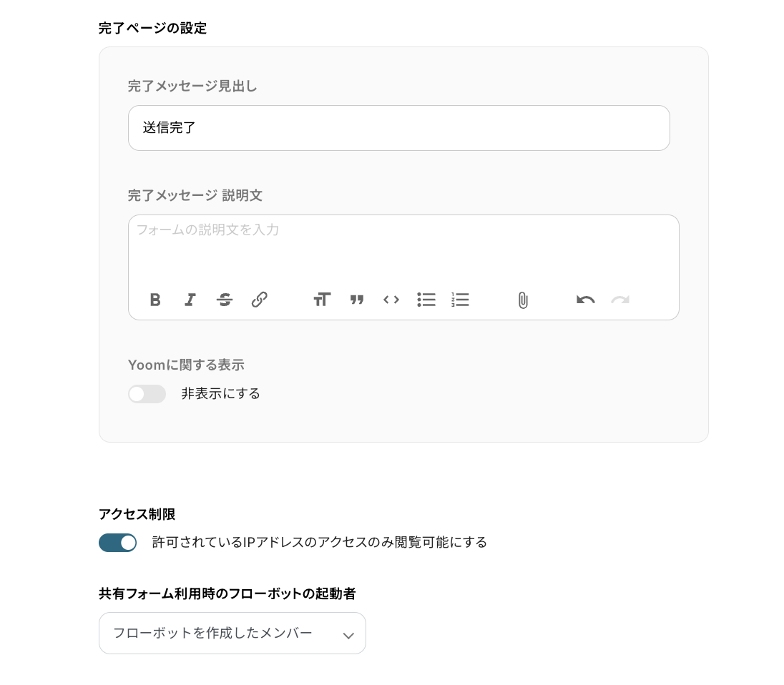784x685 pixels.
Task: Redo the last undone edit
Action: click(x=620, y=300)
